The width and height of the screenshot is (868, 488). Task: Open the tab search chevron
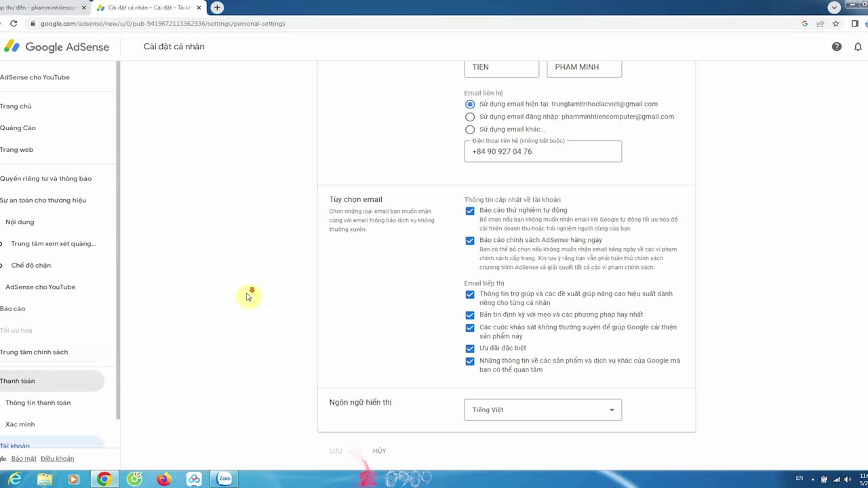[835, 7]
